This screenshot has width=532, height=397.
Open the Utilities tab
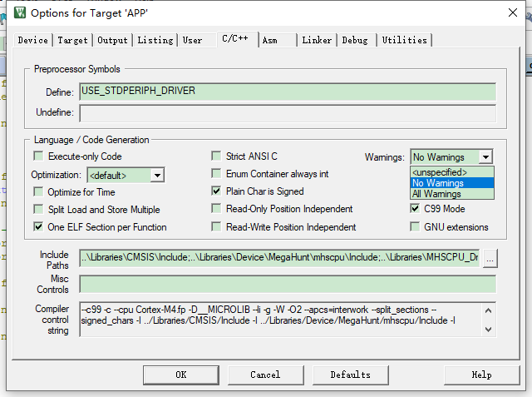tap(405, 40)
